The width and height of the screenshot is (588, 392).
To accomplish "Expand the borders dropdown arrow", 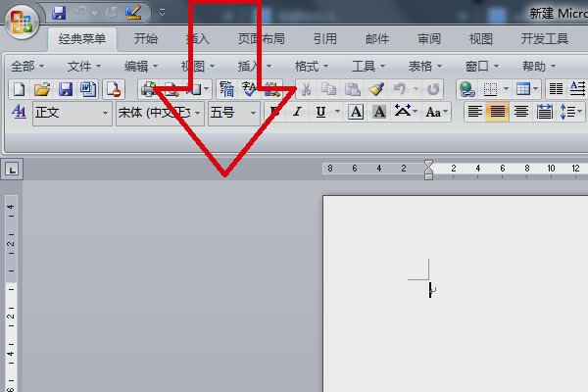I will point(506,89).
